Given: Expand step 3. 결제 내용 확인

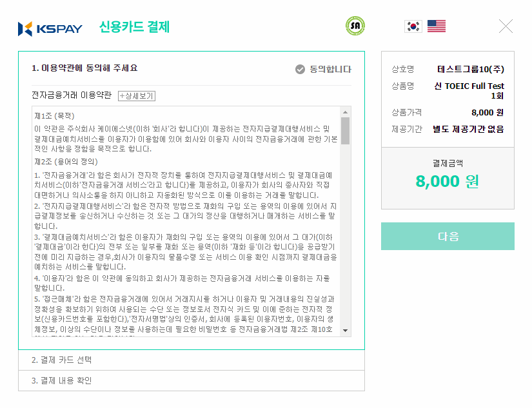Looking at the screenshot, I should coord(192,380).
